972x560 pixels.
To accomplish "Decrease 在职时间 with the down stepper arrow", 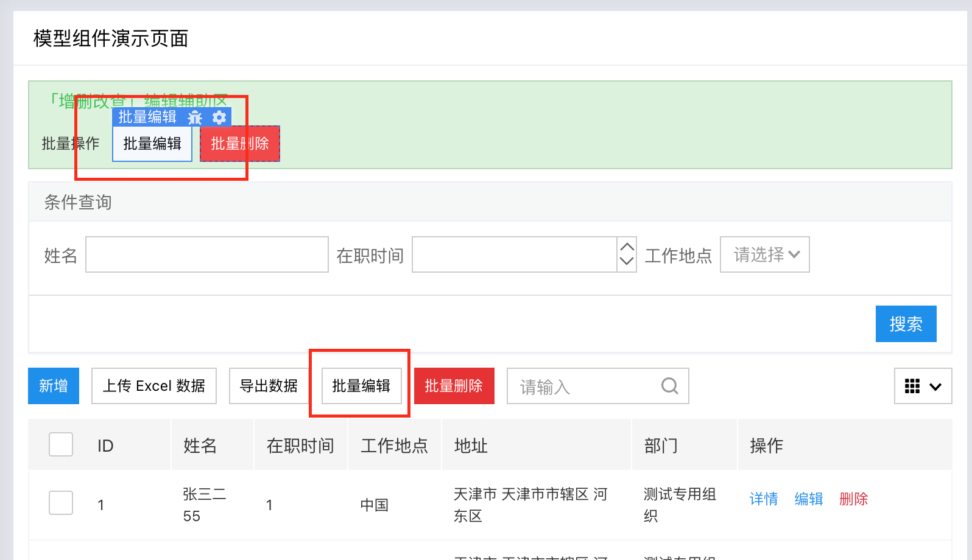I will pyautogui.click(x=627, y=262).
